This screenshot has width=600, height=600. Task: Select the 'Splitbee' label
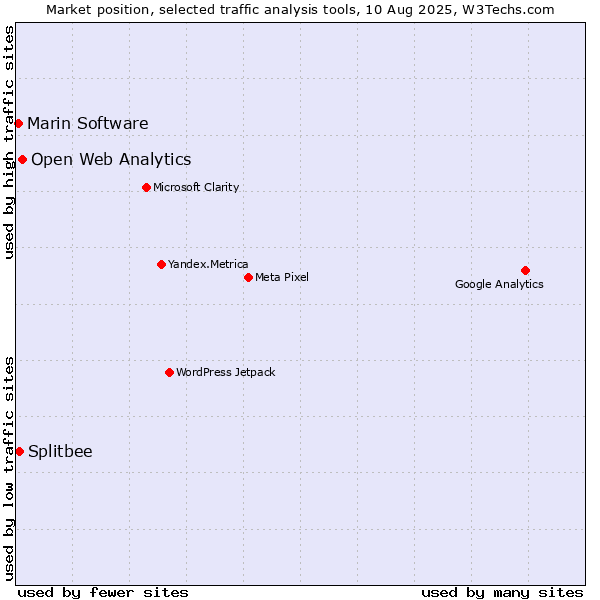(60, 452)
